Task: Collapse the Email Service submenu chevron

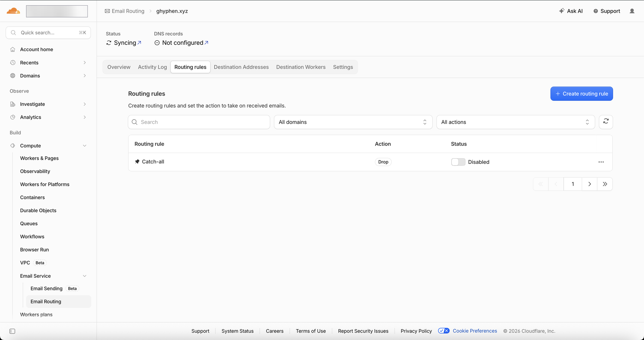Action: (x=85, y=276)
